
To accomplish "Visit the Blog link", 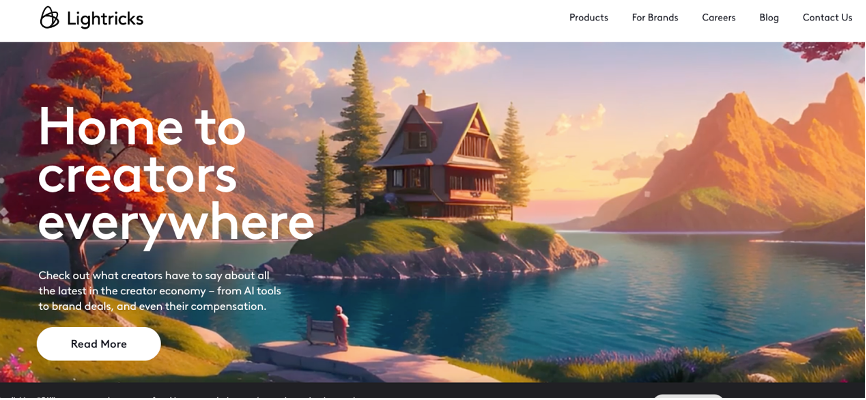I will (x=769, y=18).
